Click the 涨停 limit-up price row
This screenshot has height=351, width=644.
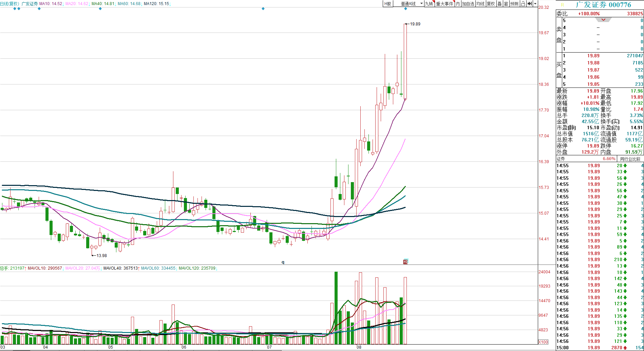[578, 146]
